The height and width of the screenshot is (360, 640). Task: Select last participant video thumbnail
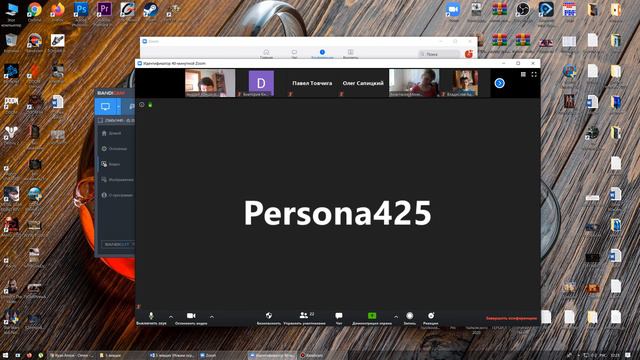pyautogui.click(x=465, y=83)
